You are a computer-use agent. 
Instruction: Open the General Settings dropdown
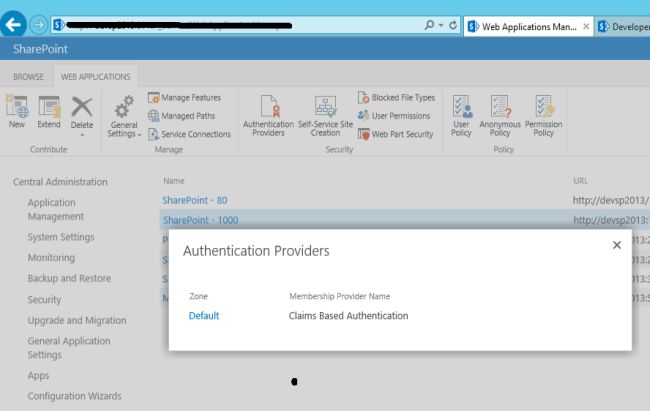[x=124, y=117]
